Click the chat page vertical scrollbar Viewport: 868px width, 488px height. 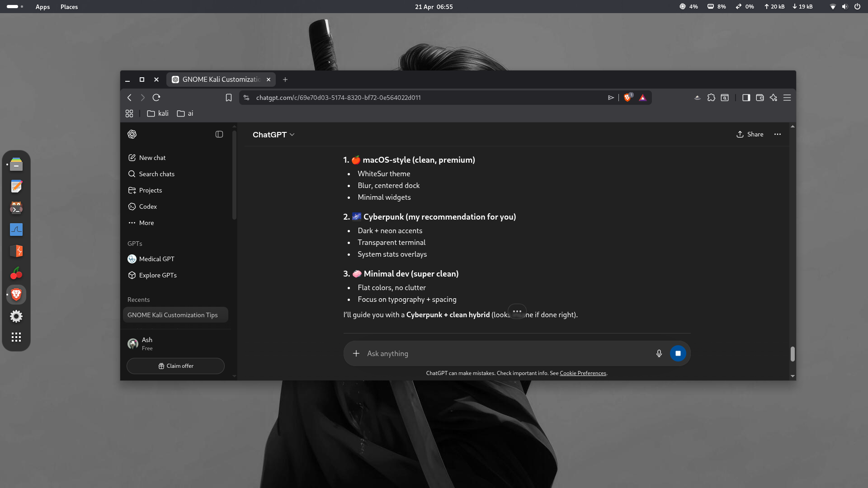point(793,354)
